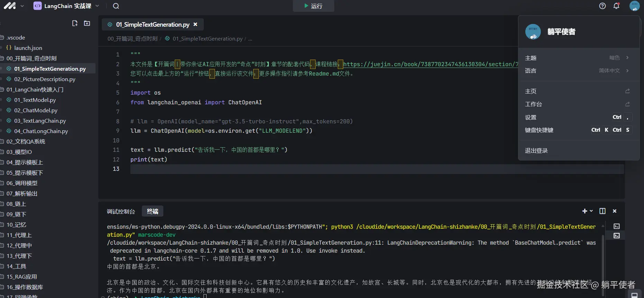
Task: Split the terminal panel
Action: [602, 211]
